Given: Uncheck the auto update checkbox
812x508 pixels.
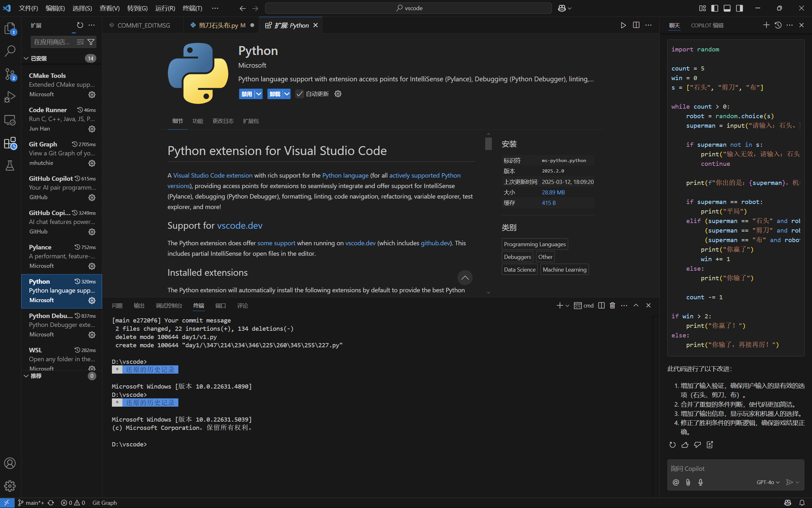Looking at the screenshot, I should coord(299,94).
